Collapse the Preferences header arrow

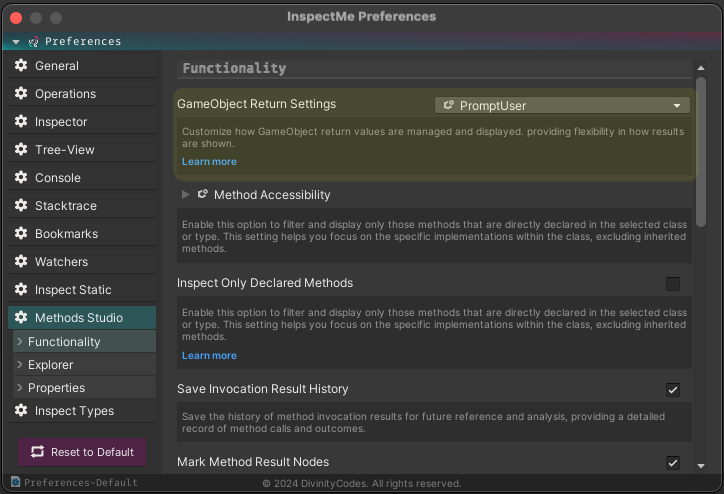16,42
